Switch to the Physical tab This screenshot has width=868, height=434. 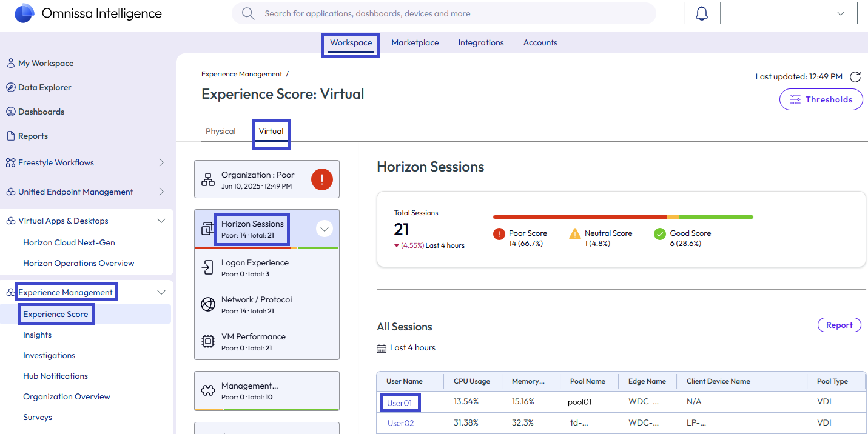221,132
